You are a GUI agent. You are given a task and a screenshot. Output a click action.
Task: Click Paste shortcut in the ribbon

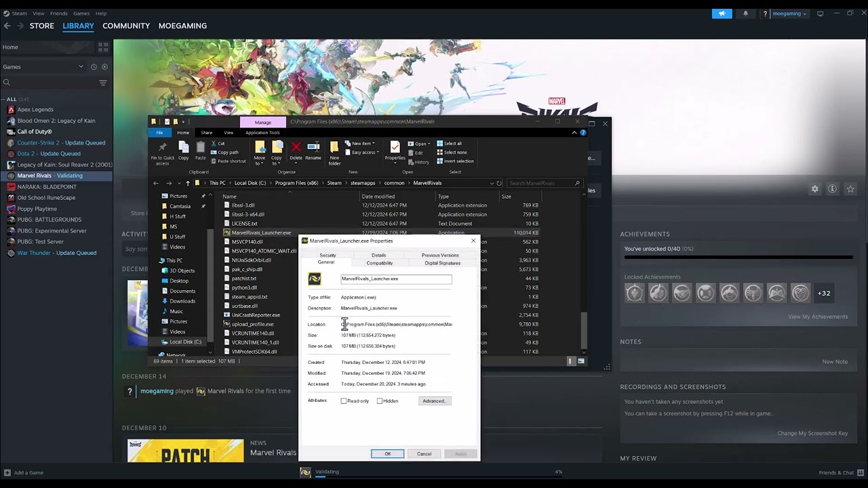[x=229, y=161]
